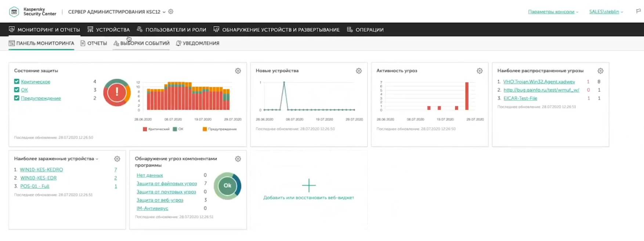Click count 7 next to WIN10-KES-KEDRO
Image resolution: width=644 pixels, height=241 pixels.
[x=115, y=170]
